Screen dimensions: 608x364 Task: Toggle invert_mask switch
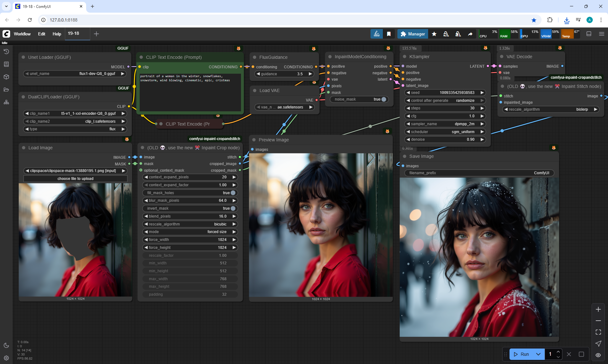[233, 208]
